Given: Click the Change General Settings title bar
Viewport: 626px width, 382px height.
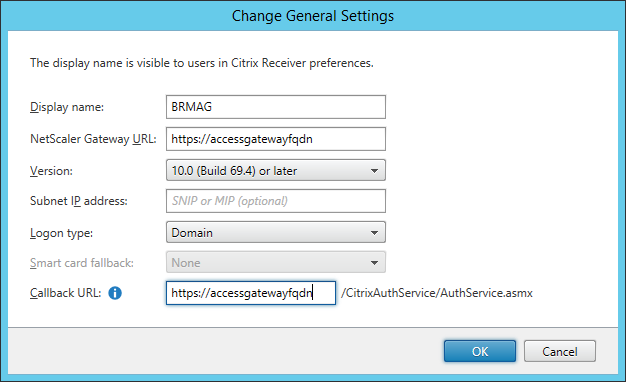Looking at the screenshot, I should click(313, 16).
